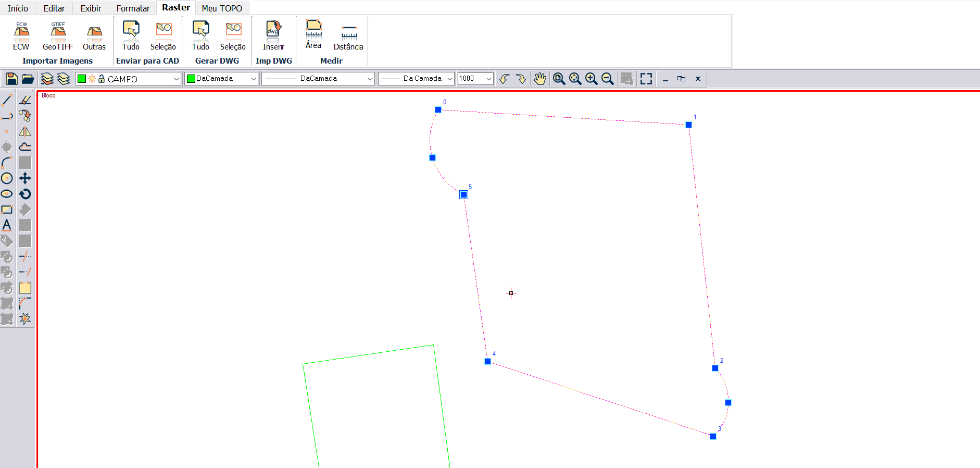Pick the circle drawing tool
Screen dimensions: 980x468
pyautogui.click(x=7, y=178)
